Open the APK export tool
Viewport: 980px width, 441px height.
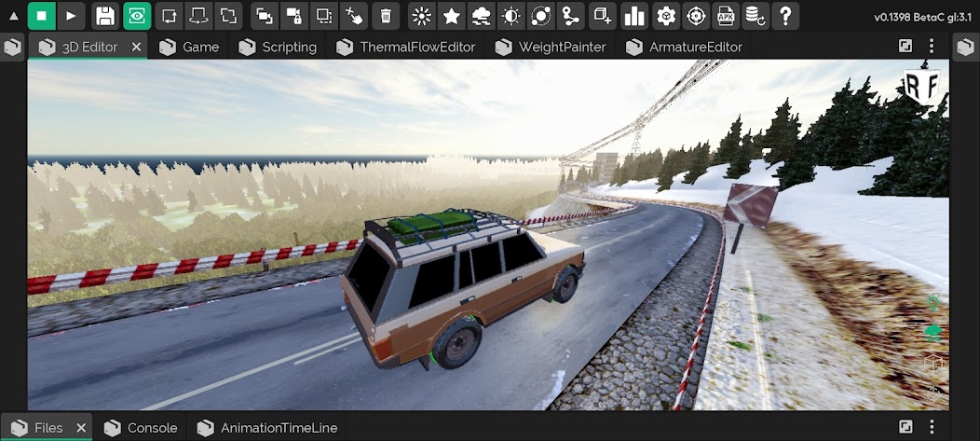pyautogui.click(x=726, y=15)
